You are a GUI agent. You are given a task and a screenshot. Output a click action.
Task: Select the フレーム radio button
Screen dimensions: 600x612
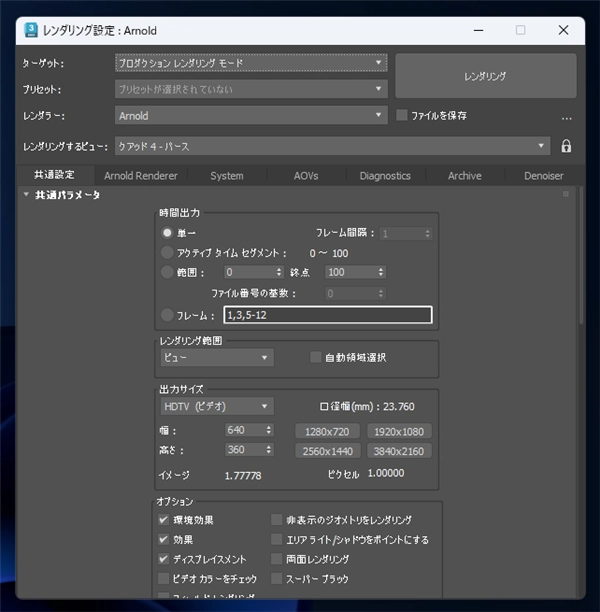[167, 315]
